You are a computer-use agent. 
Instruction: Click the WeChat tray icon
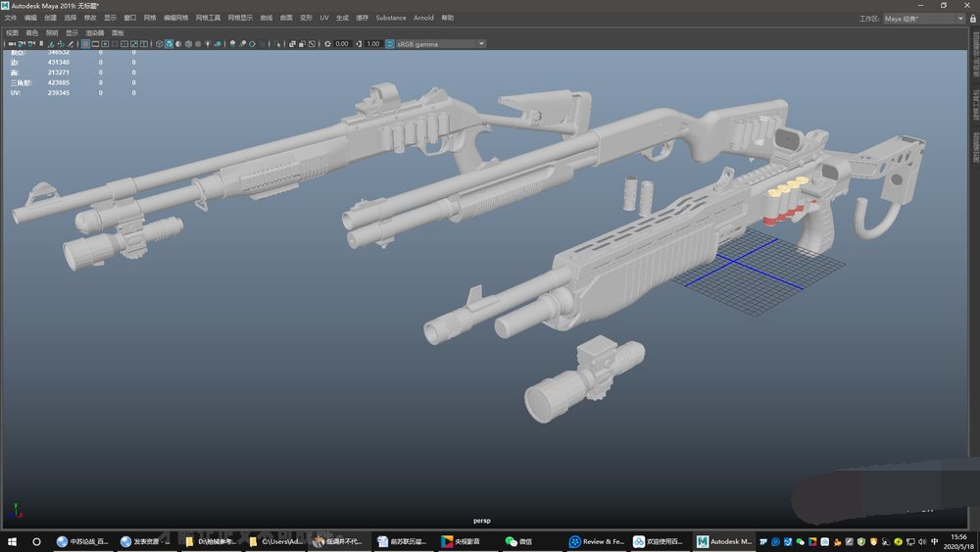[800, 541]
